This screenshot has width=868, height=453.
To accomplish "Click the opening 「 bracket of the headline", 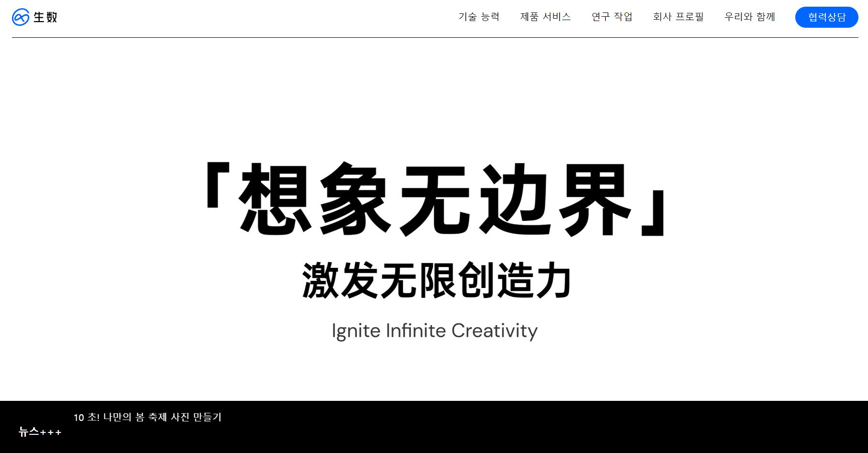I will 219,186.
